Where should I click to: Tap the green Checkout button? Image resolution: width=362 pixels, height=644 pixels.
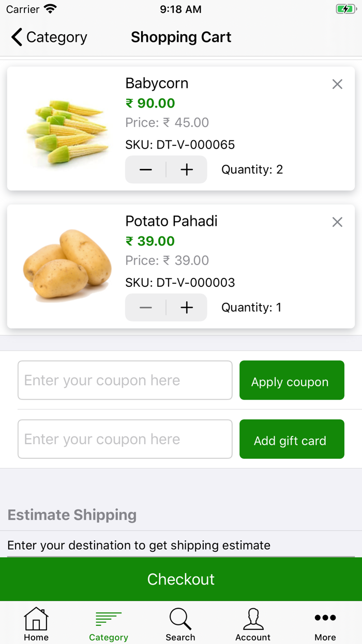(181, 579)
